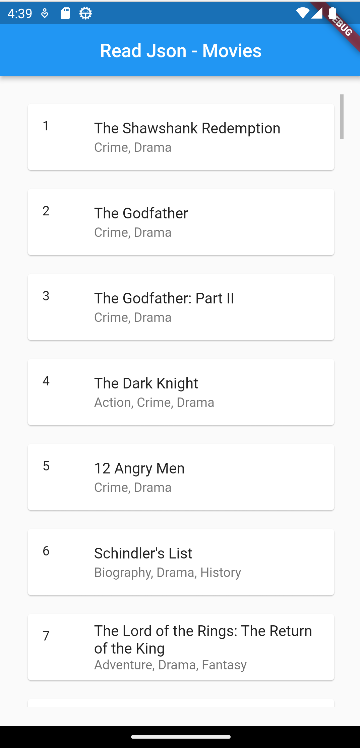Tap the bottom navigation gesture handle
This screenshot has width=360, height=748.
pyautogui.click(x=181, y=737)
